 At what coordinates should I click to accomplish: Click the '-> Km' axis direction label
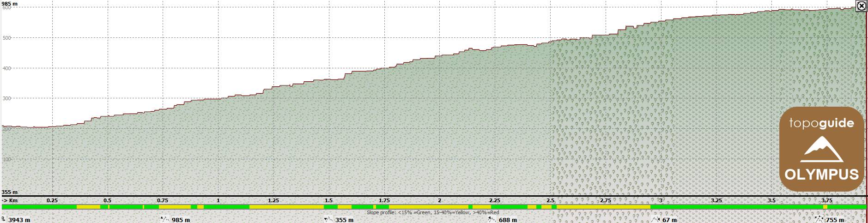(x=10, y=200)
